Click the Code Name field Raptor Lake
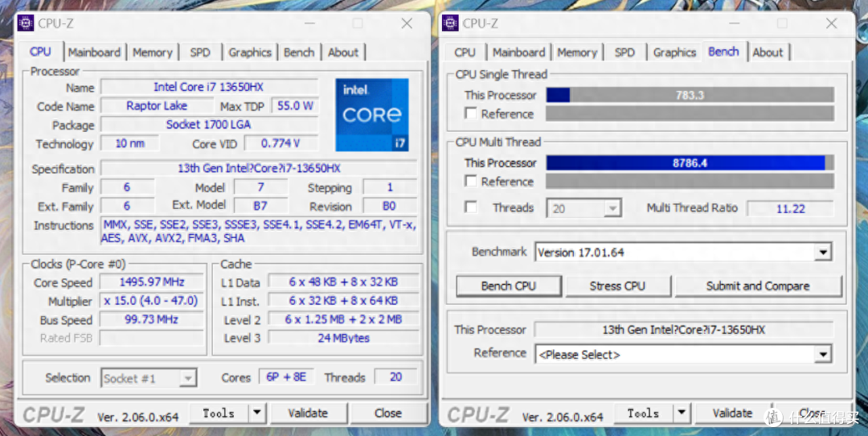The height and width of the screenshot is (436, 868). [157, 105]
